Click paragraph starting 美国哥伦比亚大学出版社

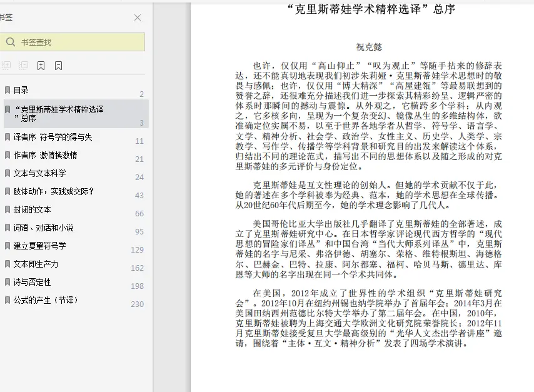coord(368,249)
